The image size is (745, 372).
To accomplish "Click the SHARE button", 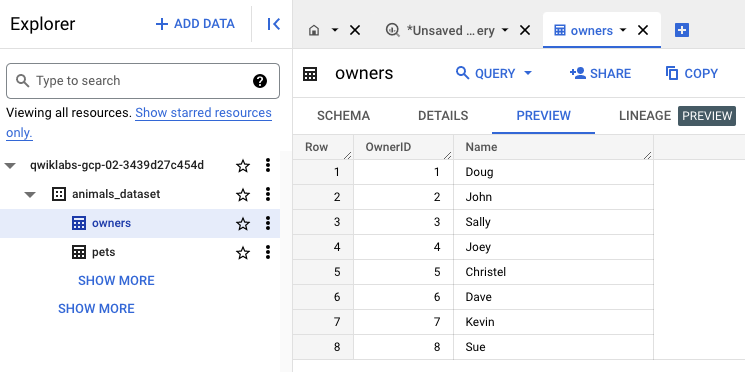I will [x=601, y=74].
